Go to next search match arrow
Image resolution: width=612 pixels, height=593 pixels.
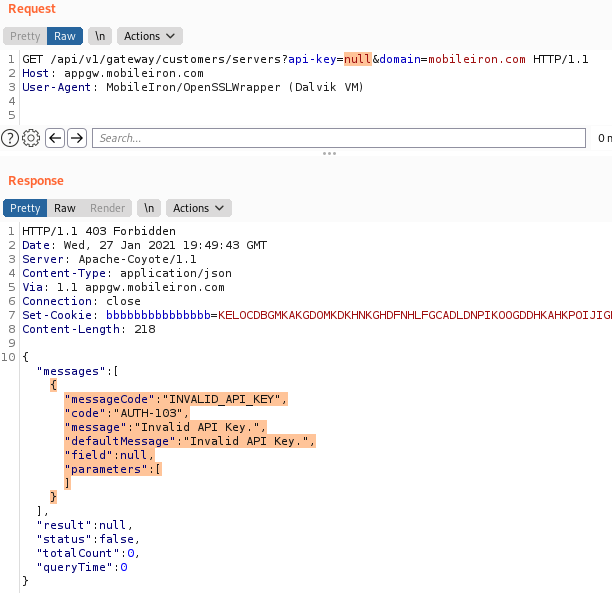tap(76, 138)
